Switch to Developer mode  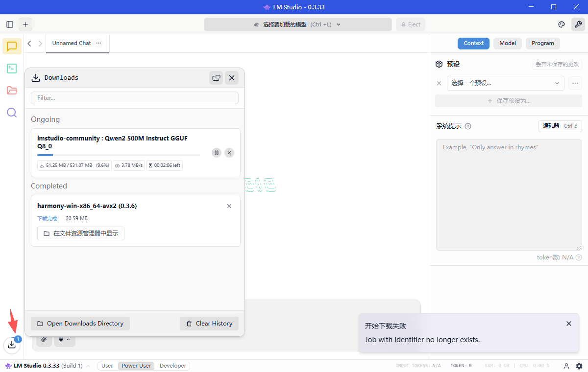point(173,366)
